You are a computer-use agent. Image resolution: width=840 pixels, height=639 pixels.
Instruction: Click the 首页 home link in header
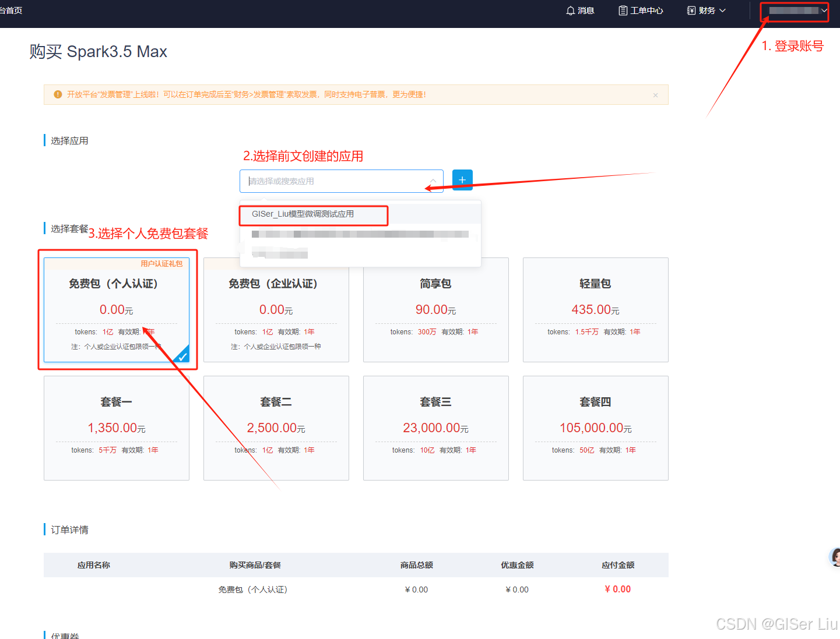(11, 10)
